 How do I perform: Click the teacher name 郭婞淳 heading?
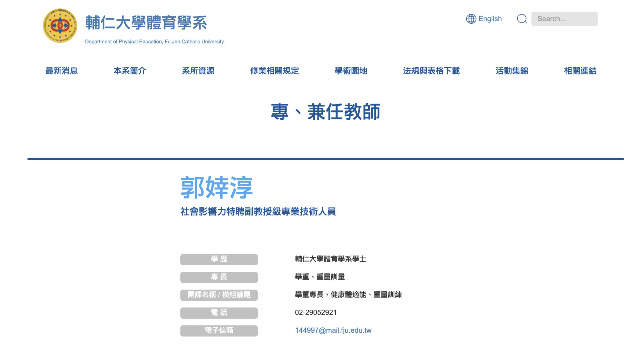point(217,188)
